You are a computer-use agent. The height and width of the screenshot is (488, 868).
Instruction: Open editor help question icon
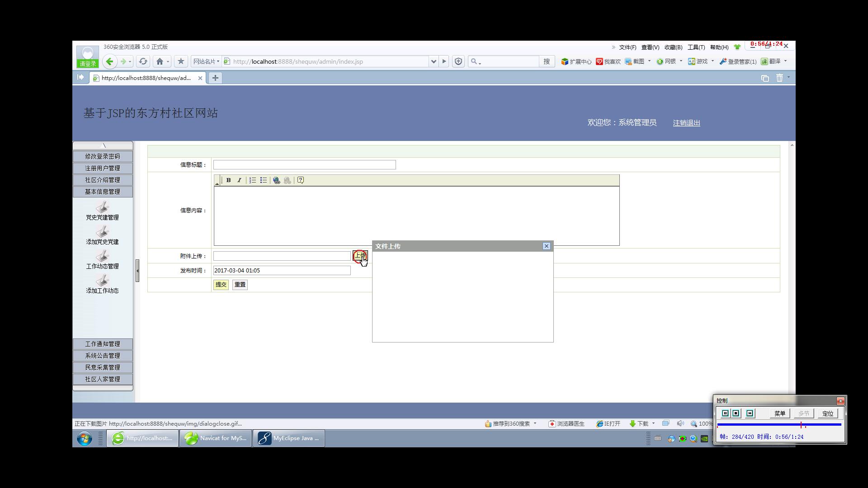click(x=301, y=180)
